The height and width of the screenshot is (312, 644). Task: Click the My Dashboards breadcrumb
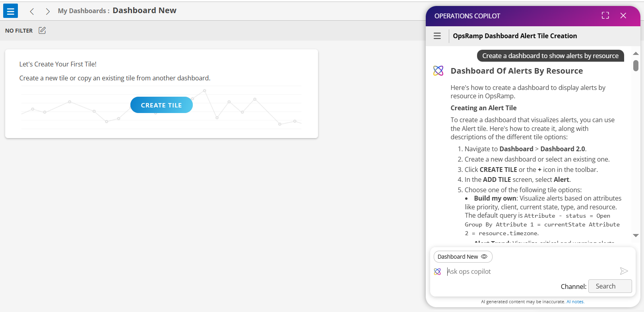(82, 11)
